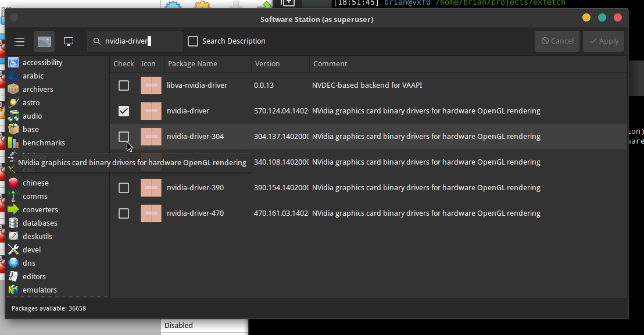This screenshot has height=335, width=644.
Task: Select the dns globe icon
Action: tap(13, 263)
